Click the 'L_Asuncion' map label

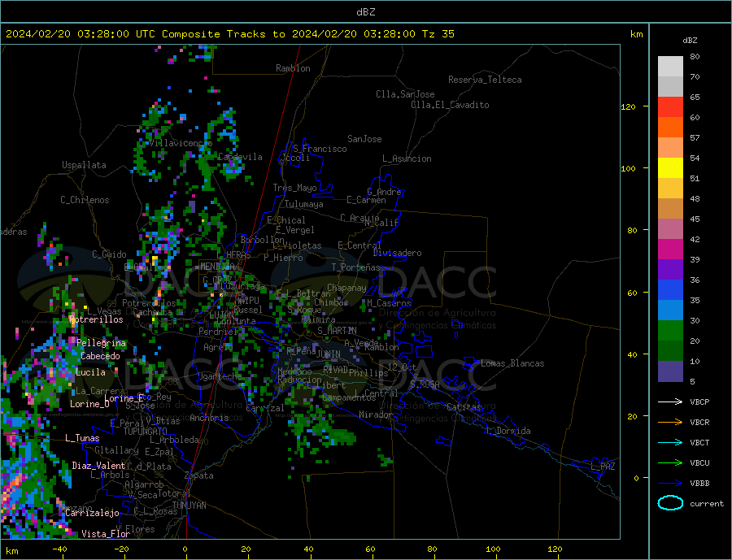(x=407, y=158)
